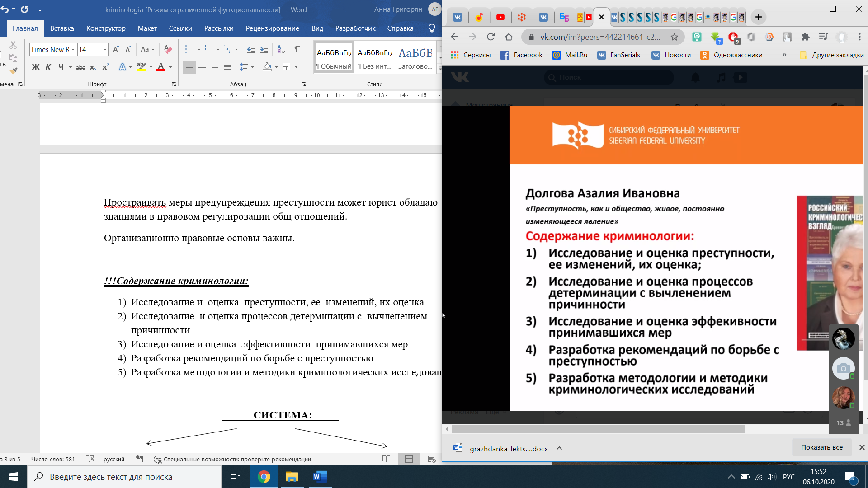Expand options for grazhdanka_lekts download
Screen dimensions: 868x488
[559, 448]
